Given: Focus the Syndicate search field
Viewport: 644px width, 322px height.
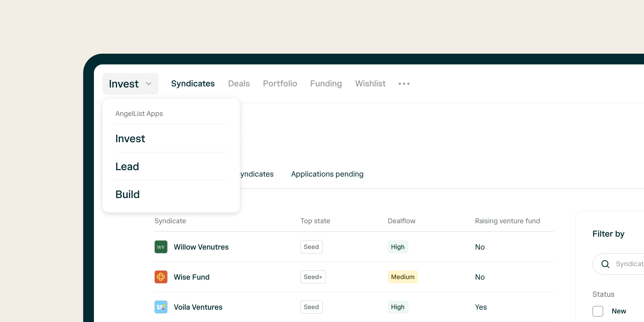Looking at the screenshot, I should pyautogui.click(x=618, y=264).
